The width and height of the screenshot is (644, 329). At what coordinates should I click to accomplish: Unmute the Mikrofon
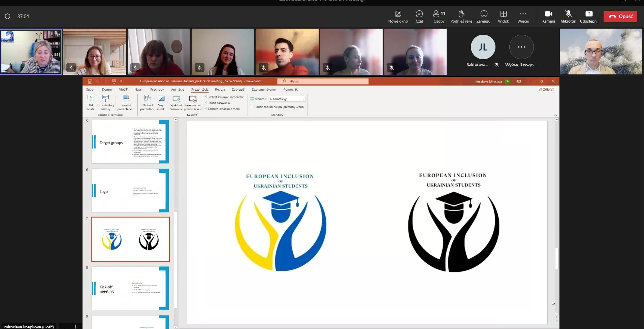(x=568, y=16)
